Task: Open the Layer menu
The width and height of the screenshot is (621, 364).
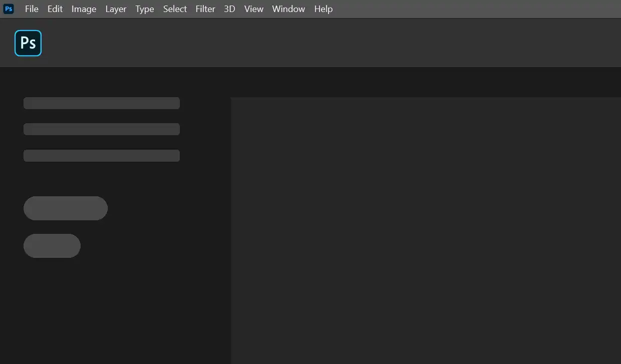Action: 116,9
